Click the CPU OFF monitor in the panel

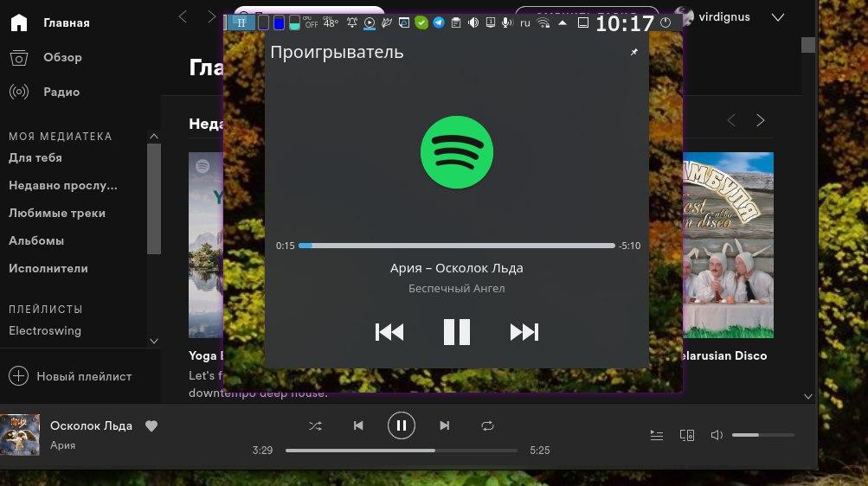point(311,22)
